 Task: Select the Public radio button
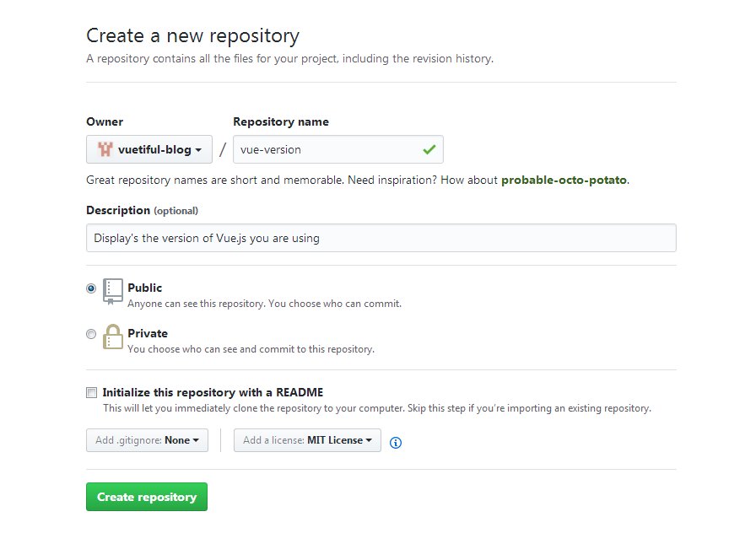click(x=91, y=288)
